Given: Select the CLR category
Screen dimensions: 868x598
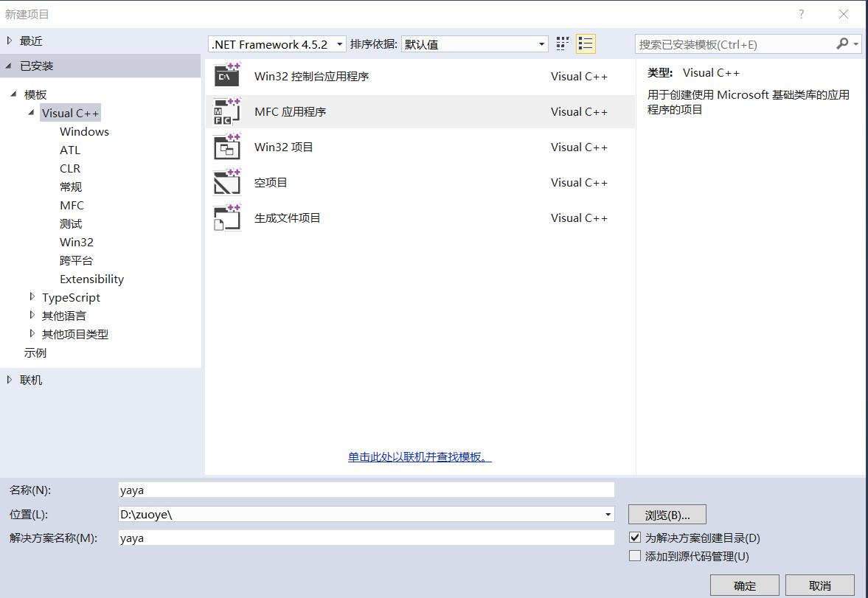Looking at the screenshot, I should (70, 168).
